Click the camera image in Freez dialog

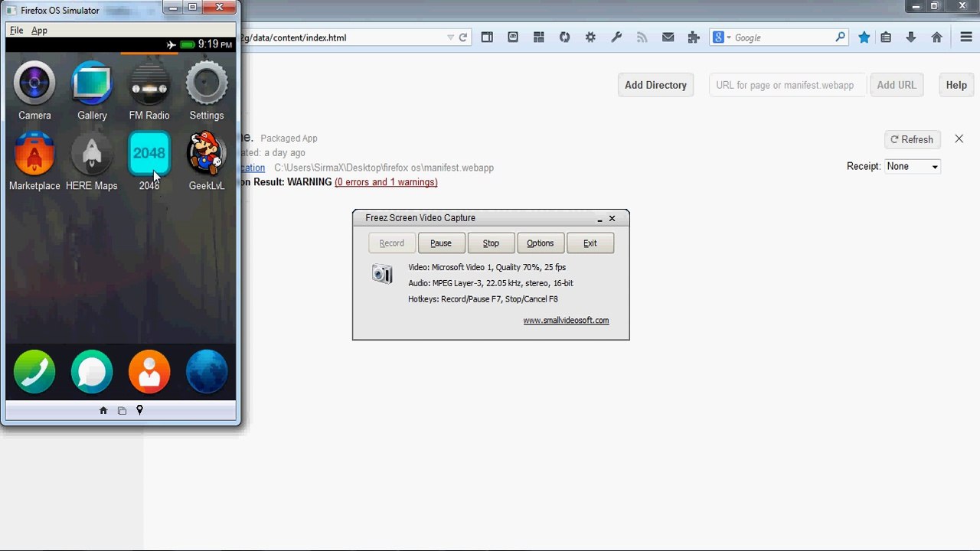(x=382, y=273)
